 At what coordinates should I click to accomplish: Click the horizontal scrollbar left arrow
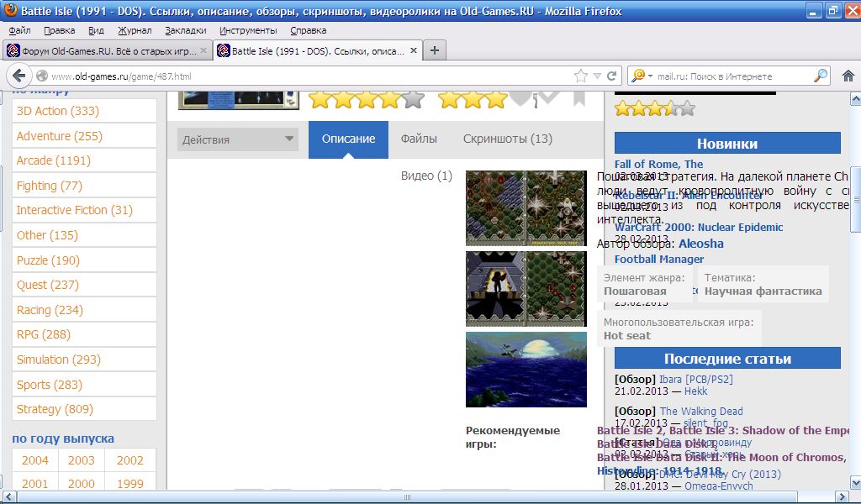7,497
